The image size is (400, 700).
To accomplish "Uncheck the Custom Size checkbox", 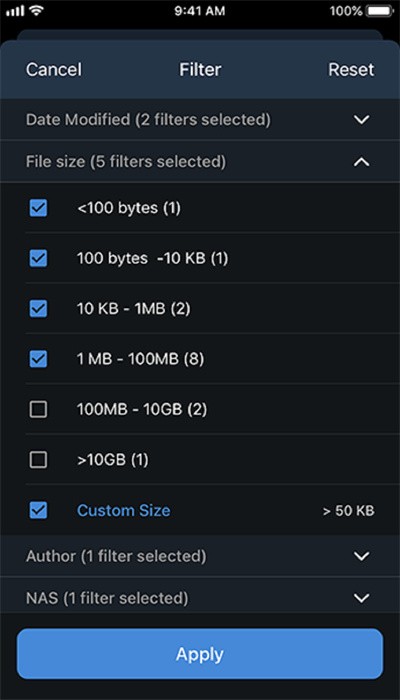I will click(x=38, y=510).
